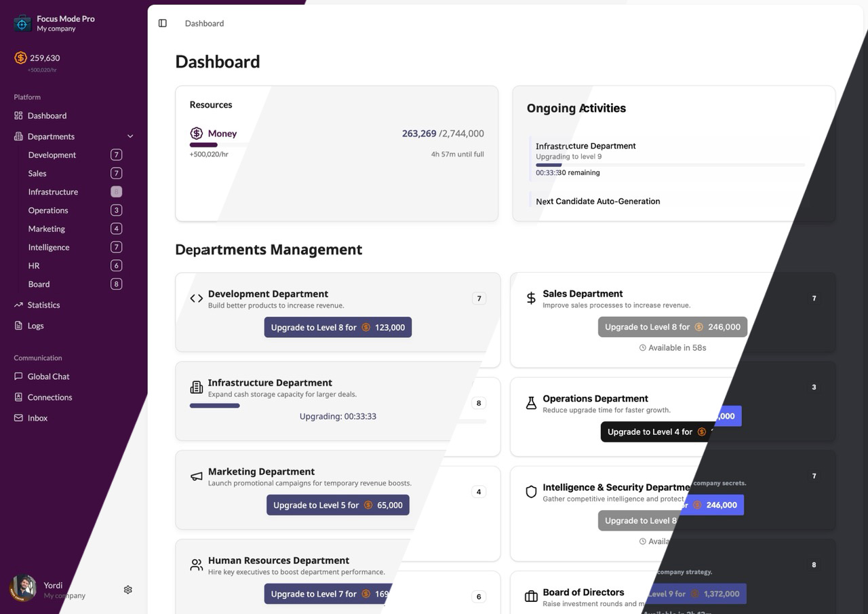Screen dimensions: 868x614
Task: Open Statistics in the sidebar
Action: (x=43, y=305)
